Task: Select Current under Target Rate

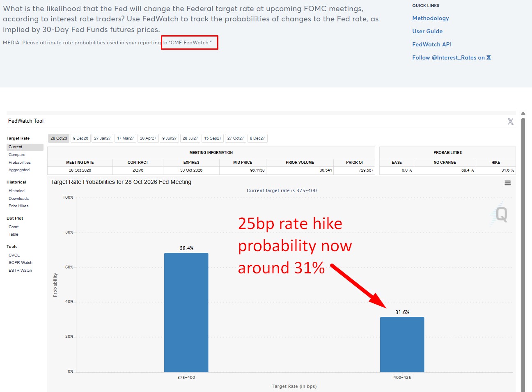Action: (x=25, y=147)
